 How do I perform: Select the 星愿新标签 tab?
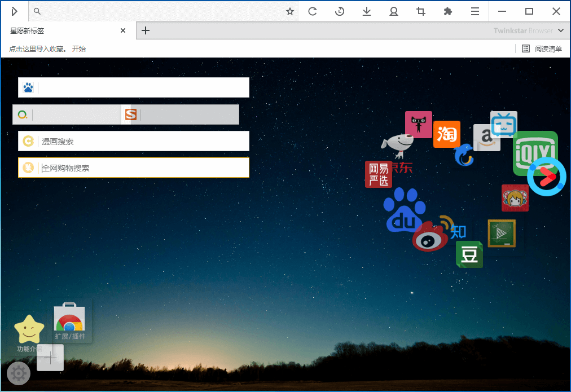tap(68, 30)
